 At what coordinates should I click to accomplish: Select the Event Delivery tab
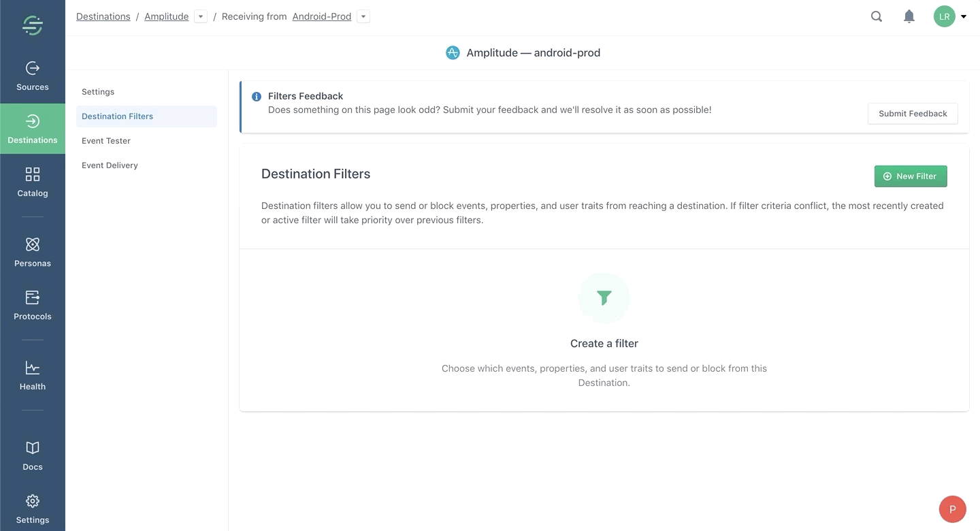(146, 165)
